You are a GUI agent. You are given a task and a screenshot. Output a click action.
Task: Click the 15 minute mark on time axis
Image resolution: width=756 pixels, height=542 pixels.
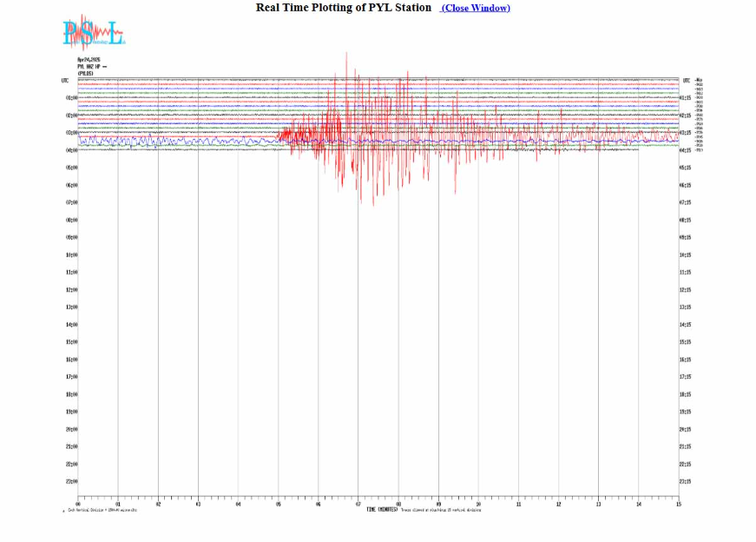coord(678,503)
